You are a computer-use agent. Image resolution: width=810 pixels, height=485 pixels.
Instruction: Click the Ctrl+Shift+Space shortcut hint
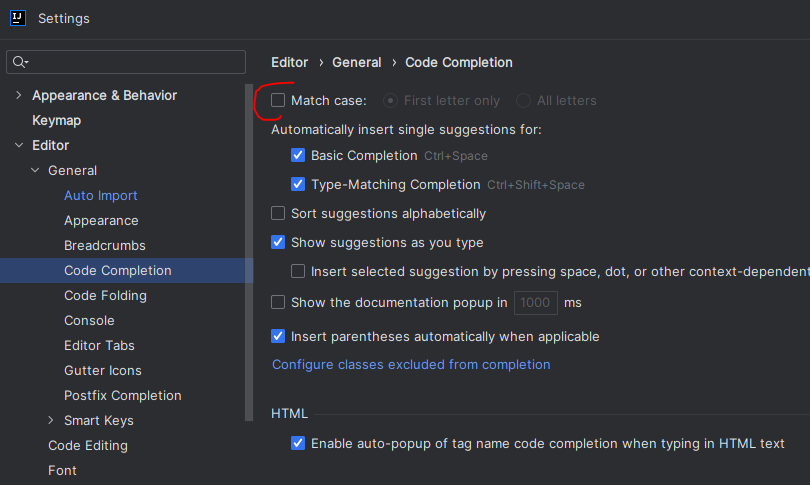[x=536, y=185]
